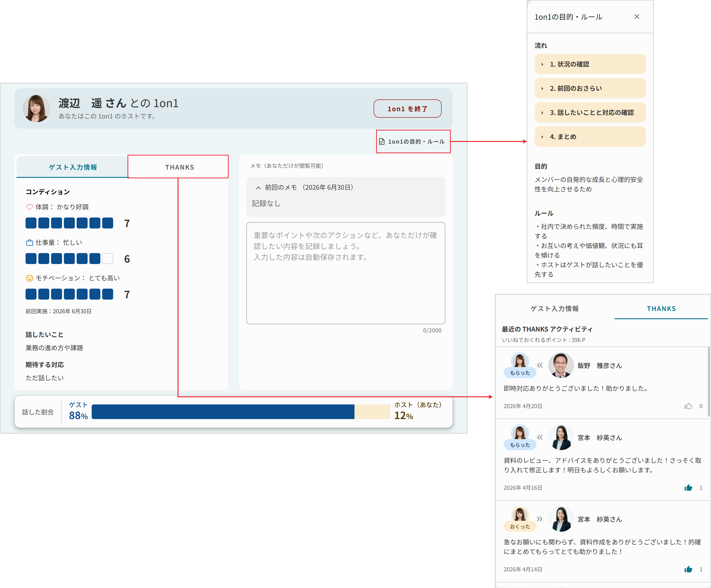Click 宮本 紗英's photo in もらった post
The image size is (711, 588).
pyautogui.click(x=561, y=437)
